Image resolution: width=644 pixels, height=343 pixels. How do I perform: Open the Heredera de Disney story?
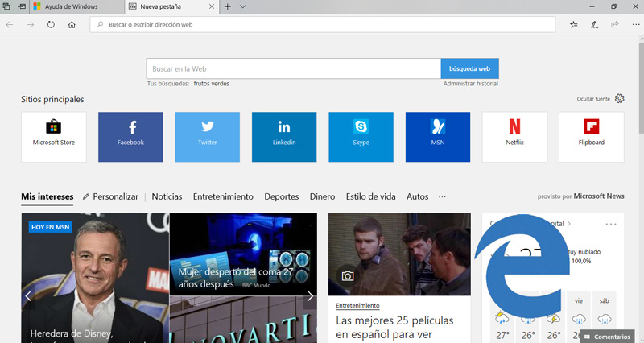95,278
